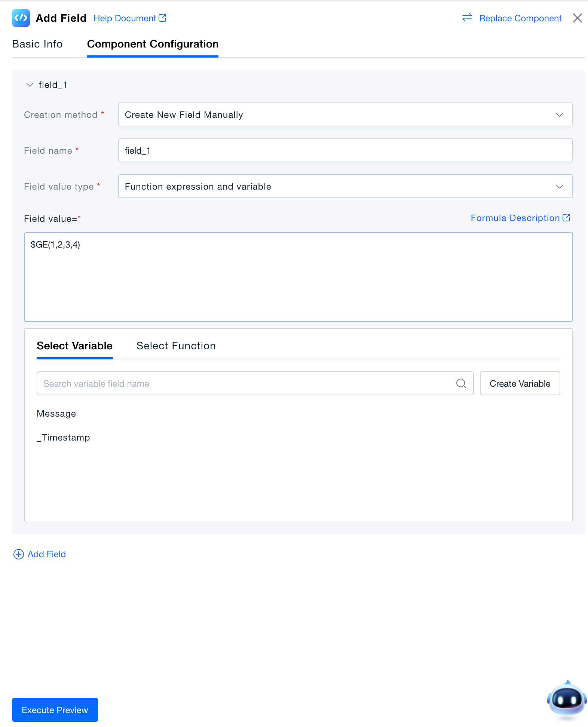Open the Creation method dropdown

pyautogui.click(x=345, y=115)
